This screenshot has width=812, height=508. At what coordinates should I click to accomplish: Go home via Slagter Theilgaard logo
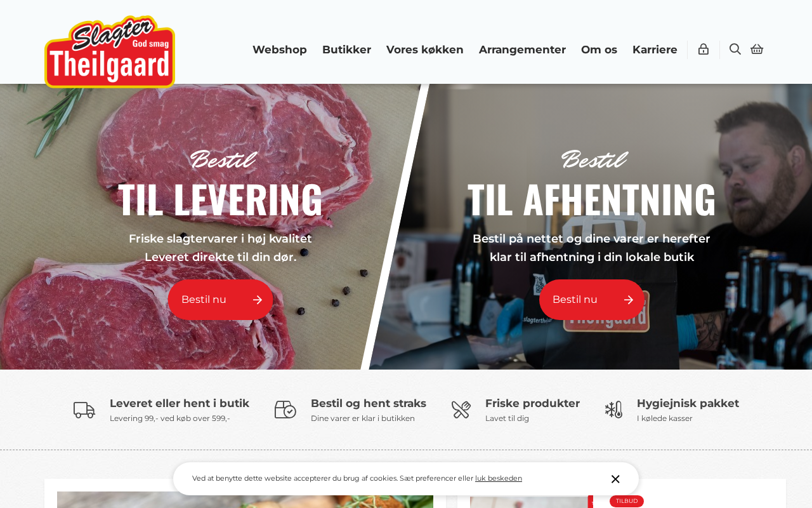point(110,52)
